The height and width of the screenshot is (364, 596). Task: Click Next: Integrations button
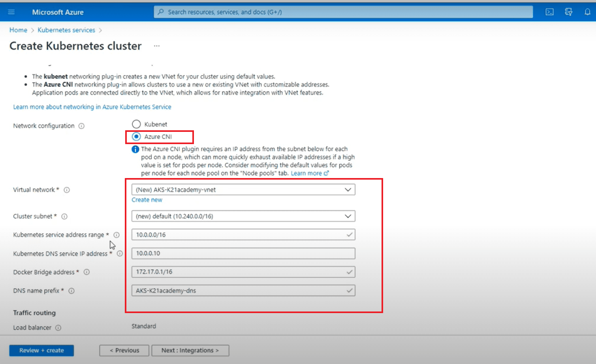click(190, 350)
